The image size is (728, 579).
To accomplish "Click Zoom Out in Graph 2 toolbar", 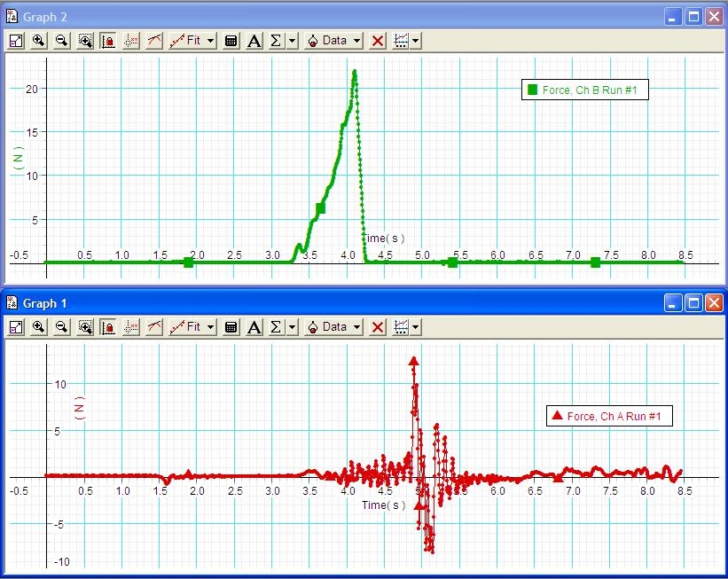I will click(61, 41).
